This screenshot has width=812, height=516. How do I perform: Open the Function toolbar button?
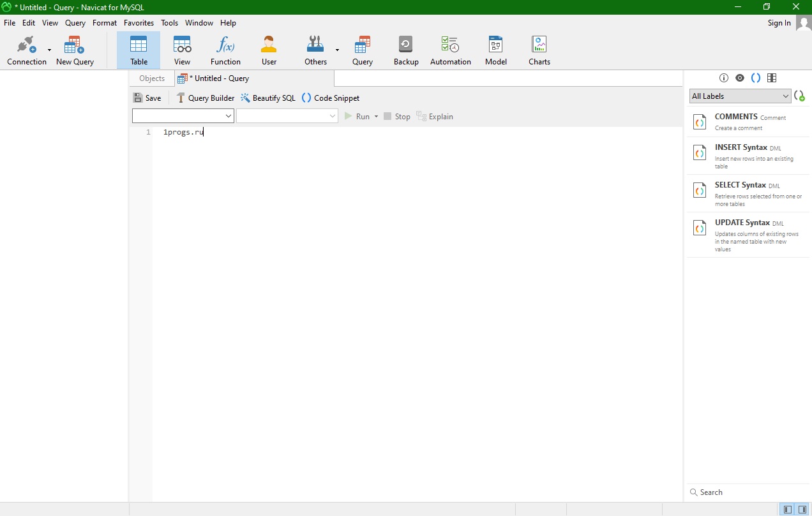(x=225, y=50)
